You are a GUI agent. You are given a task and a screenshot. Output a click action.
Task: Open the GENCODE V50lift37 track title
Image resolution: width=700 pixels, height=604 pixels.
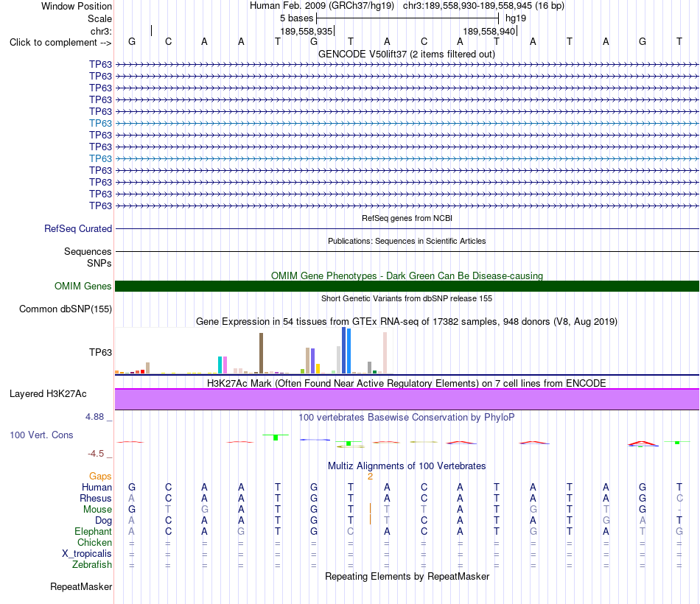click(x=406, y=54)
